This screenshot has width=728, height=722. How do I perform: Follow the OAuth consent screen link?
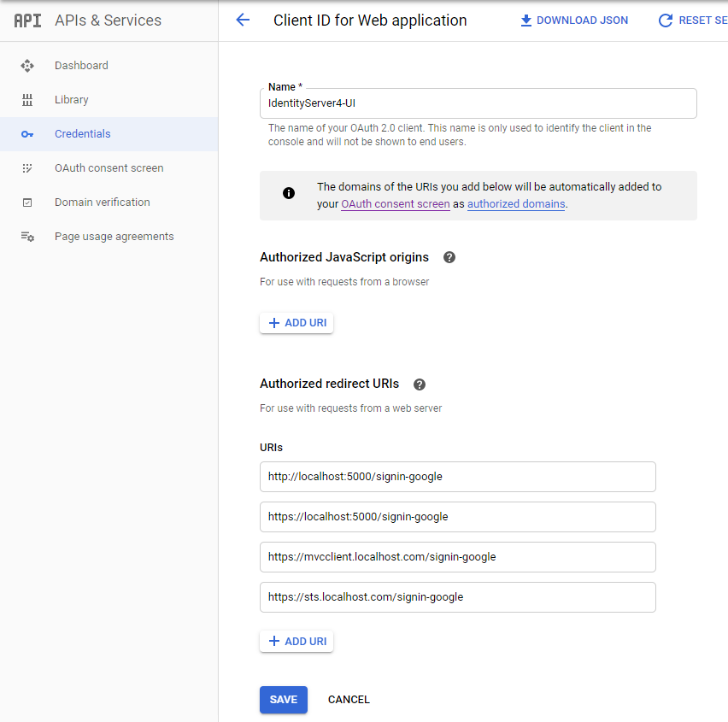pyautogui.click(x=396, y=204)
